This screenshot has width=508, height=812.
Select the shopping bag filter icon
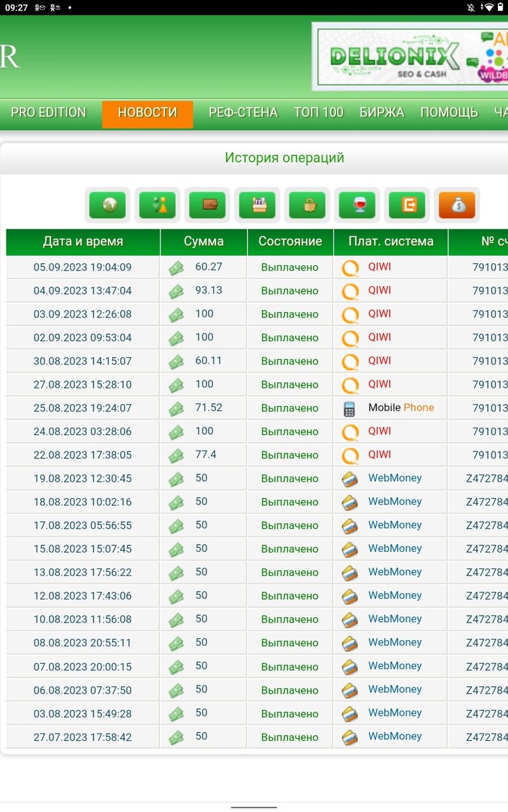click(307, 205)
